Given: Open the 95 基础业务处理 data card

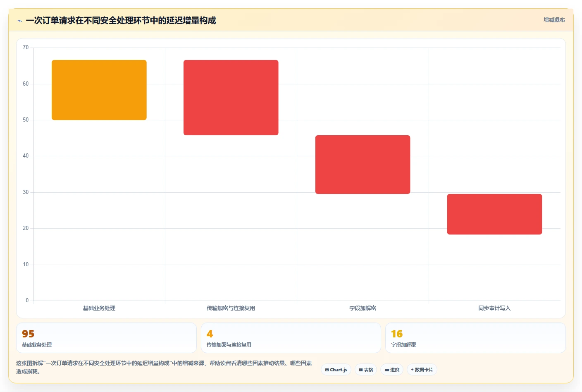Looking at the screenshot, I should click(x=106, y=338).
